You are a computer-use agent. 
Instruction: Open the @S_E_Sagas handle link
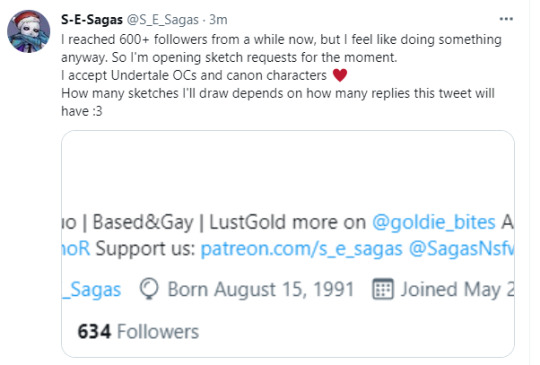pyautogui.click(x=163, y=20)
